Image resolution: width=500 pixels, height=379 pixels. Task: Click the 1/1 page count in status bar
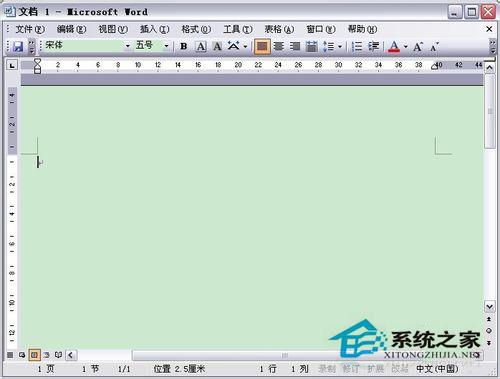(x=124, y=369)
